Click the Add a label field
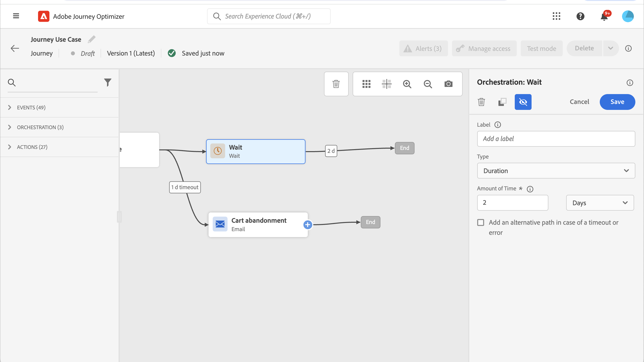 coord(556,139)
